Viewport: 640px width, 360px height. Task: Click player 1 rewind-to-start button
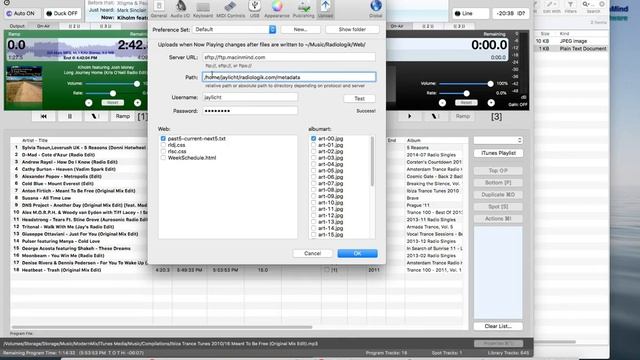[44, 116]
